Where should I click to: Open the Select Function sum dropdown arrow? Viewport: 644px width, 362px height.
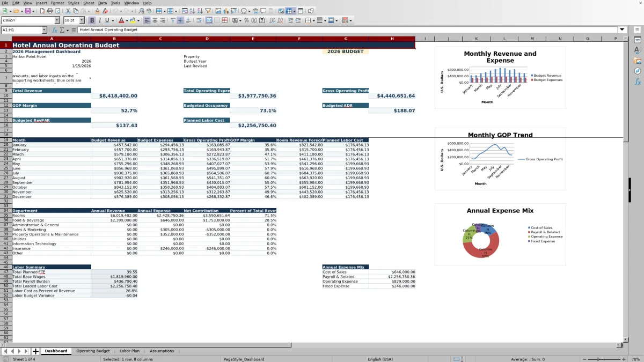[68, 30]
